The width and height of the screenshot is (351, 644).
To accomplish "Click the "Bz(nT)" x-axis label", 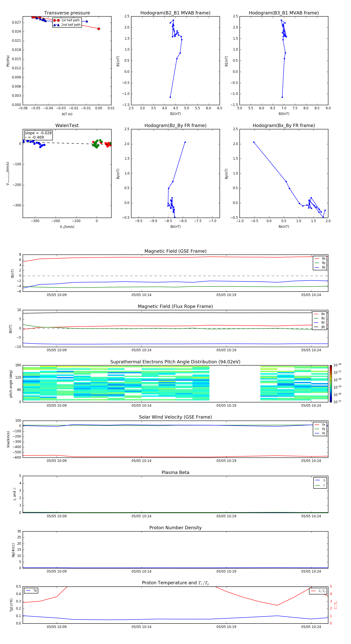I will point(175,227).
